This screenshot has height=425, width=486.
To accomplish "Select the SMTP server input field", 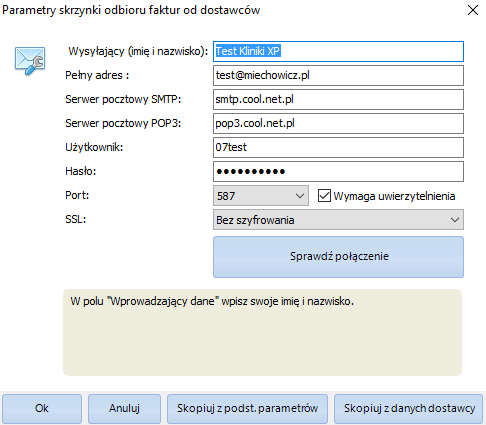I will tap(338, 99).
